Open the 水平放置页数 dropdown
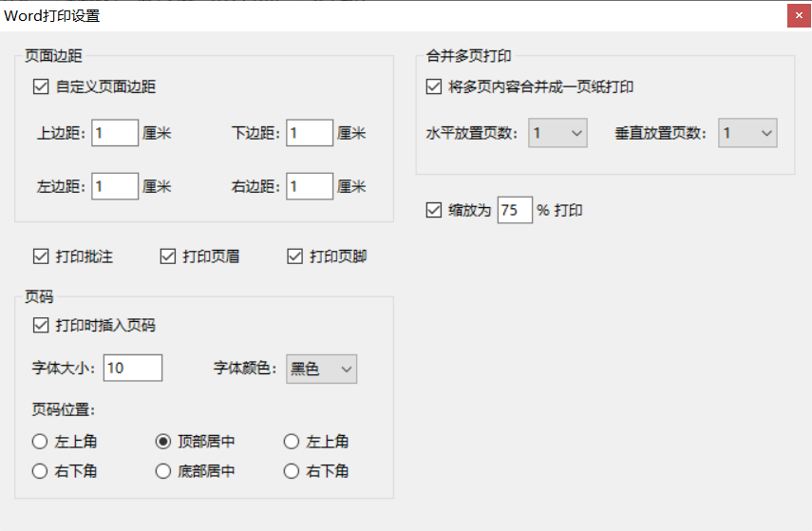The width and height of the screenshot is (812, 531). [x=557, y=133]
